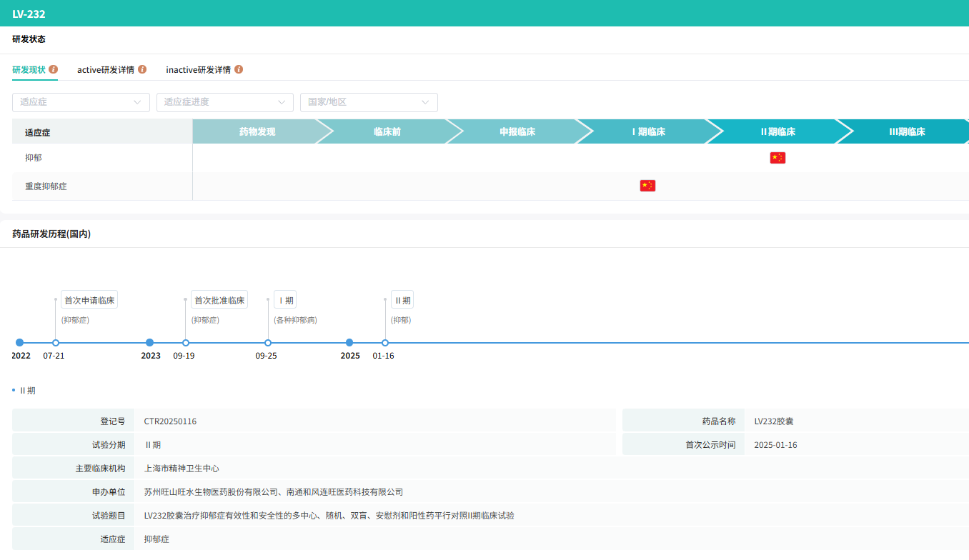Click timeline marker at 07-21
Viewport: 969px width, 560px height.
56,343
